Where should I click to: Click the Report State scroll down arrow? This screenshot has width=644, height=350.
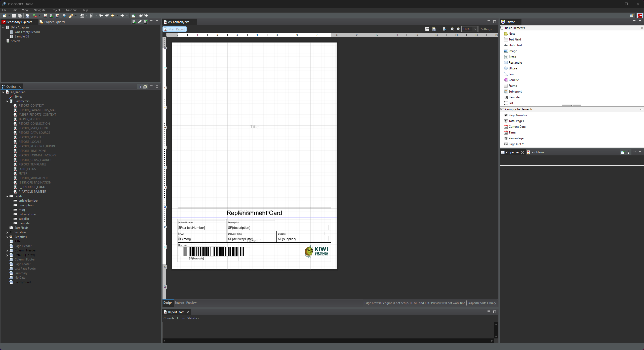pos(496,336)
